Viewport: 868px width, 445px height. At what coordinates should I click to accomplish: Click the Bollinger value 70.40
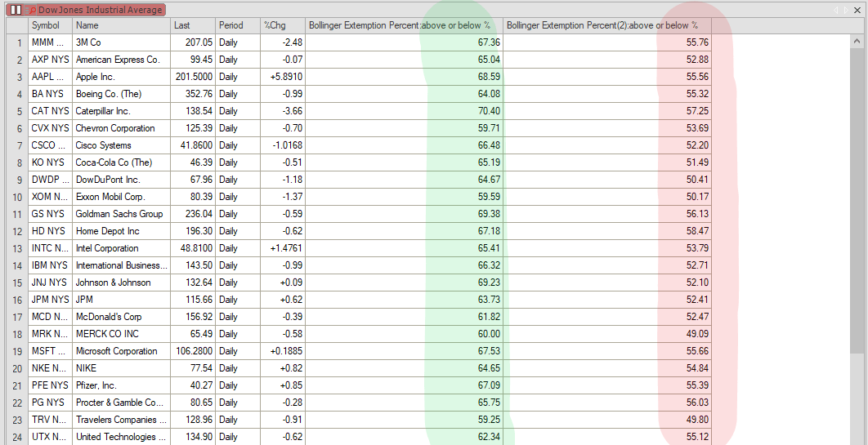point(404,110)
